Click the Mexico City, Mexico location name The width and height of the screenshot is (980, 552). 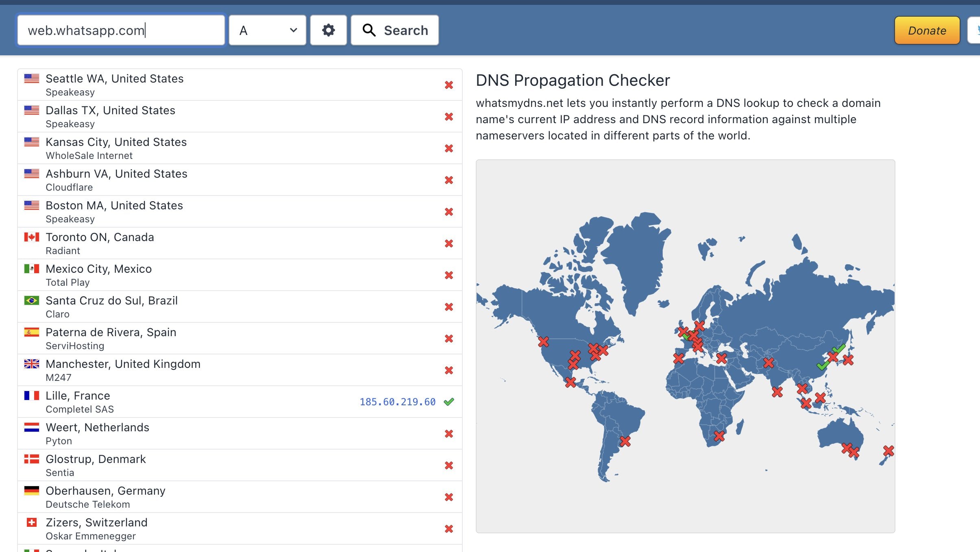pyautogui.click(x=98, y=269)
